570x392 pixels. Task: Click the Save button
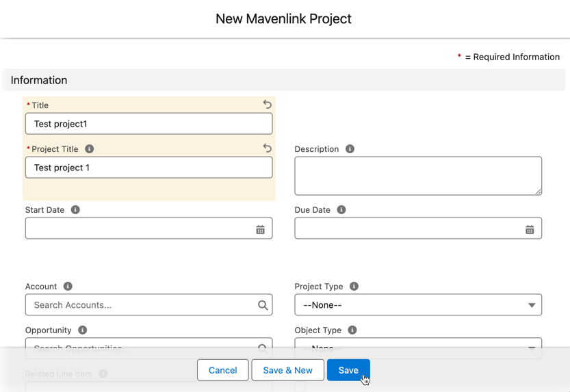[x=348, y=370]
